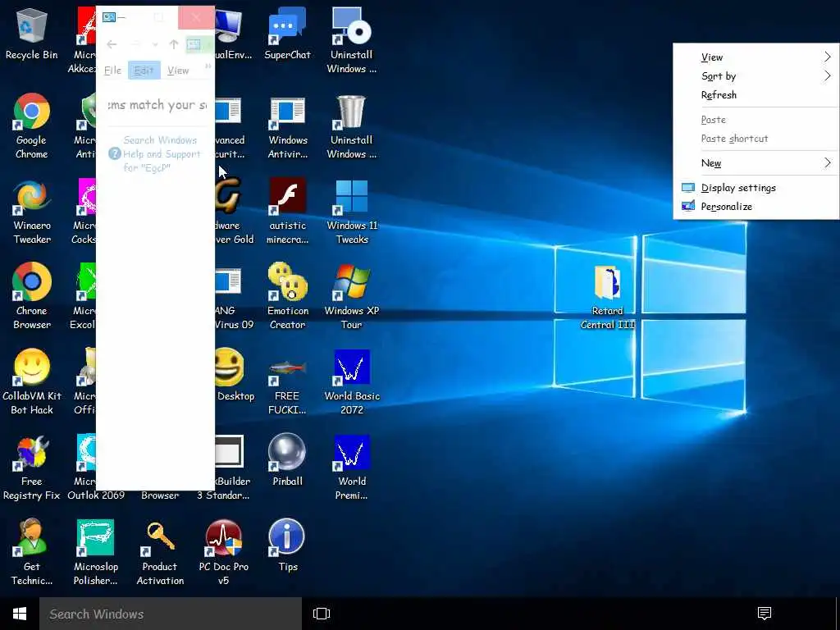The width and height of the screenshot is (840, 630).
Task: Select Paste shortcut in context menu
Action: [756, 138]
